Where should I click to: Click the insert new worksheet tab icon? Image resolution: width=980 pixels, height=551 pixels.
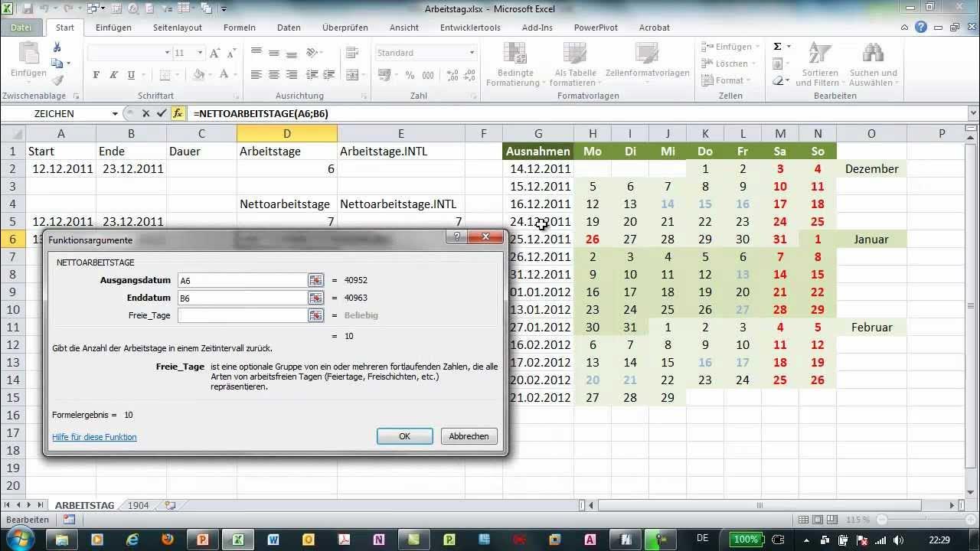coord(170,506)
